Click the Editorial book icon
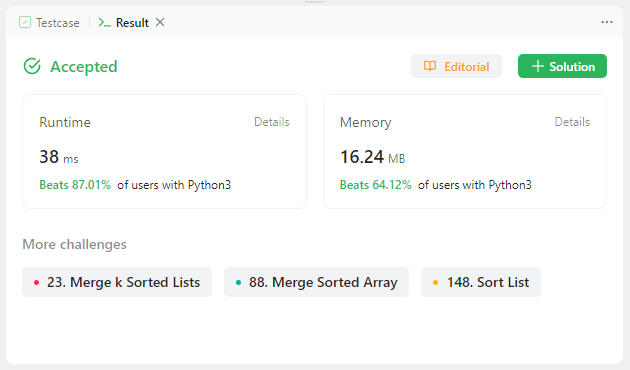This screenshot has width=630, height=370. 430,66
